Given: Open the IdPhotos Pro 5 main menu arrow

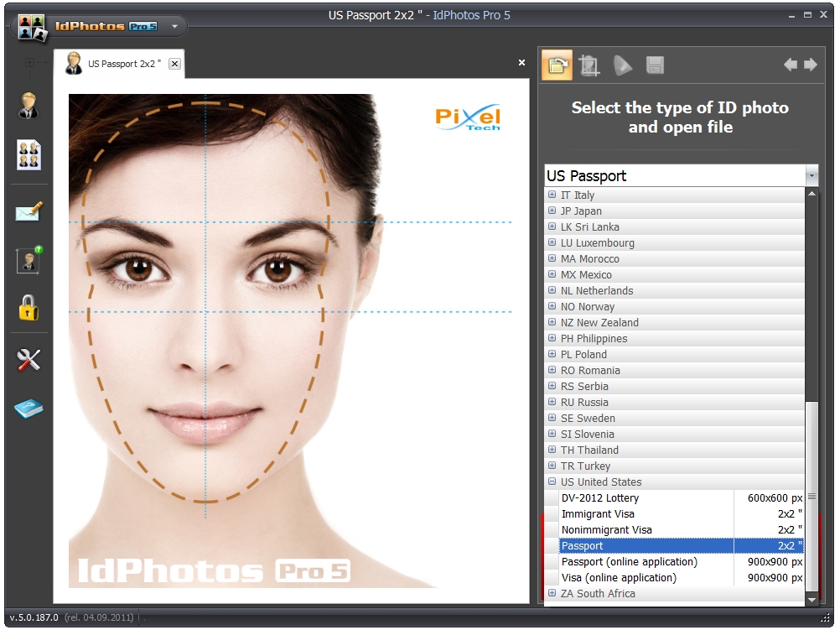Looking at the screenshot, I should 174,26.
